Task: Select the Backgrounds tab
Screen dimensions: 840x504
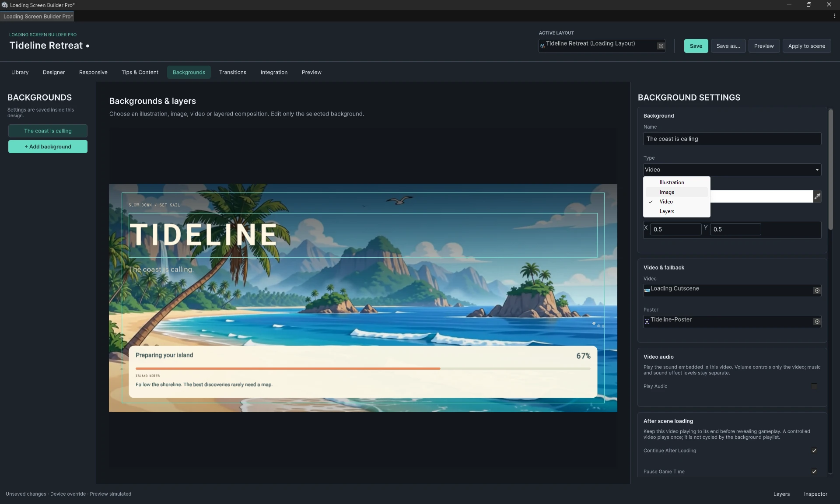Action: click(189, 72)
